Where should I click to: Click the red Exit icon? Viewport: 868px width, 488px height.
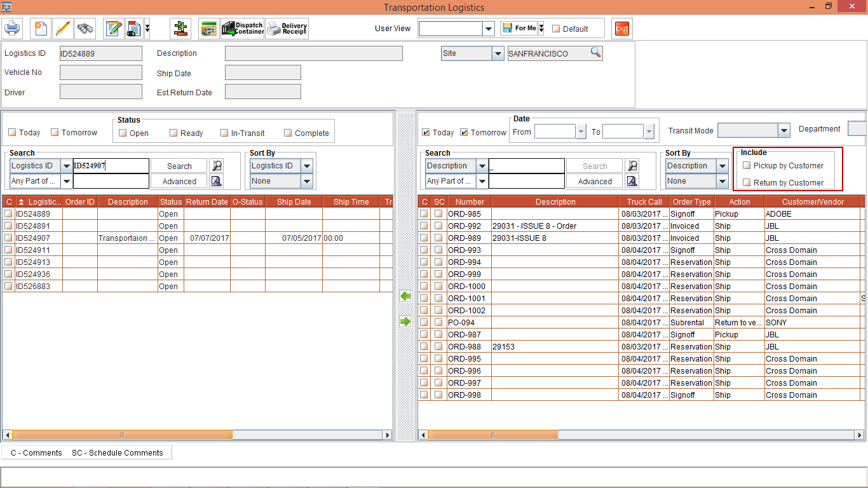click(x=621, y=28)
